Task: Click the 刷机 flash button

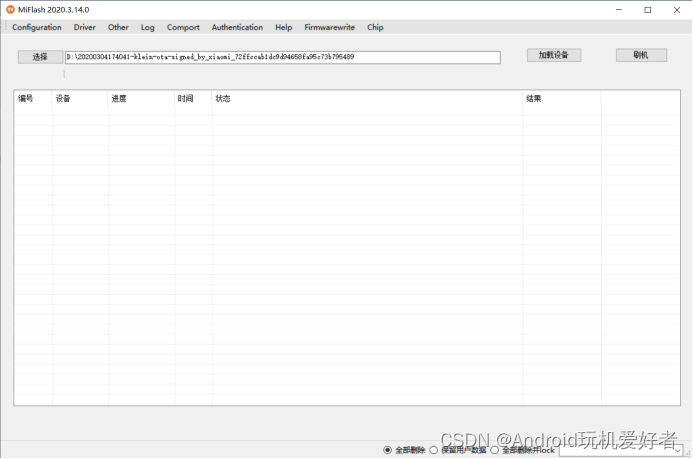Action: click(x=641, y=55)
